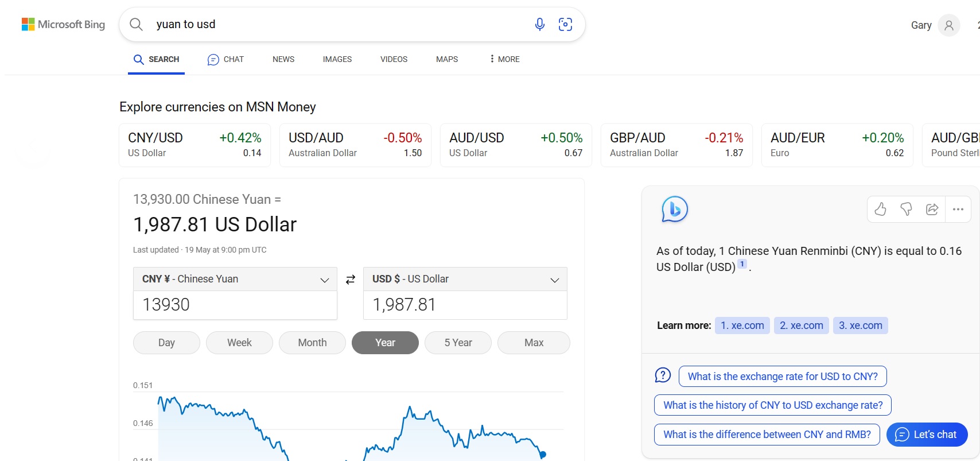The height and width of the screenshot is (461, 980).
Task: Open the MAPS tab
Action: coord(447,59)
